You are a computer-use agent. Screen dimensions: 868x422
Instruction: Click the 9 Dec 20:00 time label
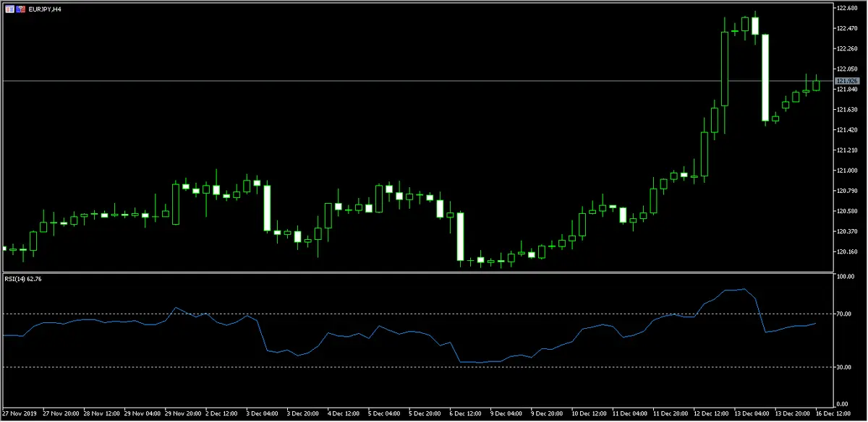tap(545, 415)
